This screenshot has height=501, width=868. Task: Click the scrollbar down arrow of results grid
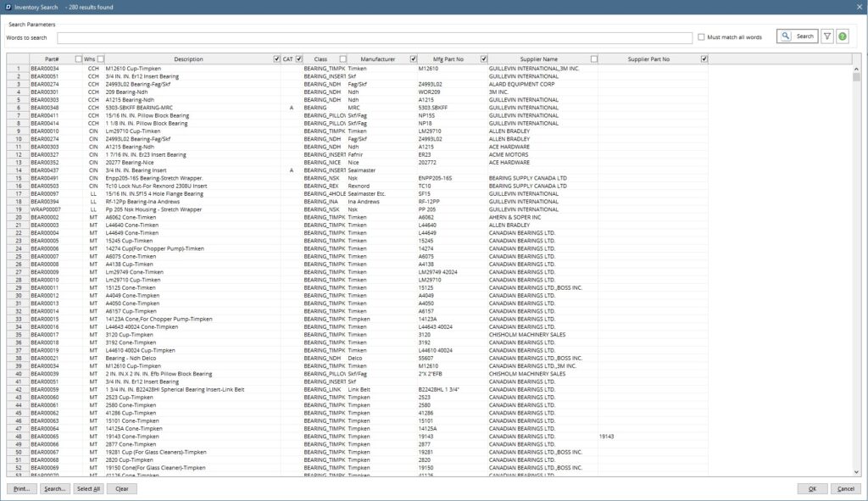(856, 472)
